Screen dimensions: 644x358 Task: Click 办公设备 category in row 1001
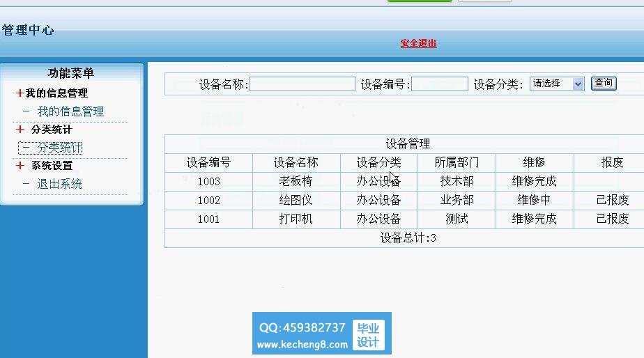(378, 219)
